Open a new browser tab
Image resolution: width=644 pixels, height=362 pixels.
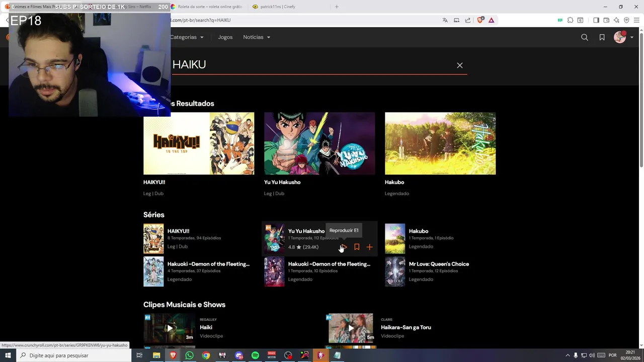337,7
